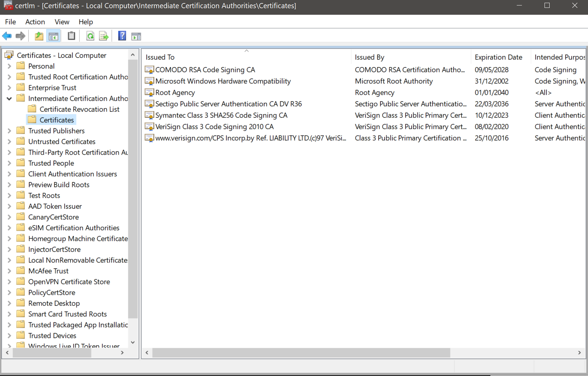Click the Forward arrow toolbar icon
The image size is (588, 376).
[x=21, y=36]
